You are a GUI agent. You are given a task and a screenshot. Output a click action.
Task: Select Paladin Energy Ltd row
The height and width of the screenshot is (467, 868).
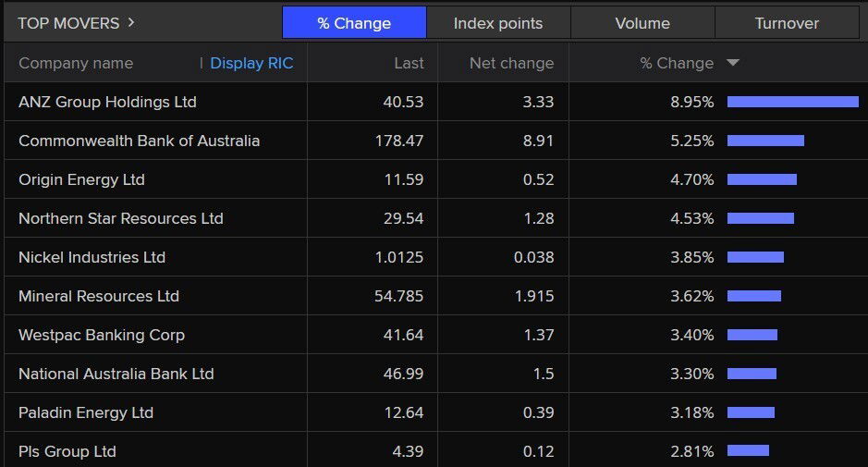pyautogui.click(x=86, y=412)
